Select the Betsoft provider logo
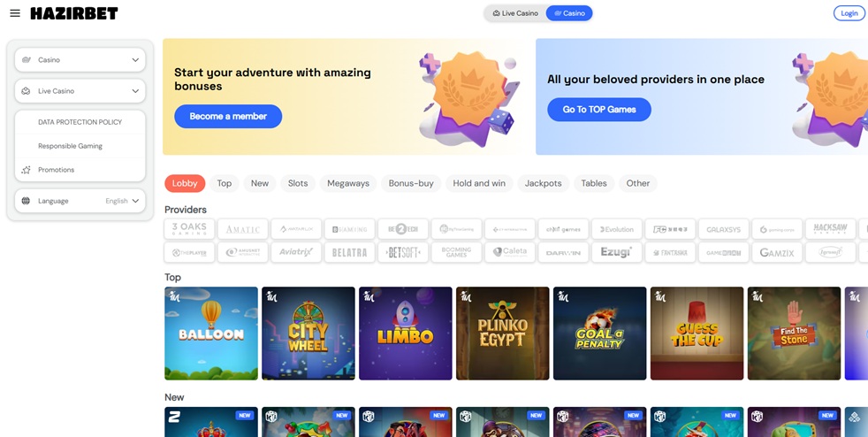Viewport: 868px width, 437px height. click(x=403, y=252)
